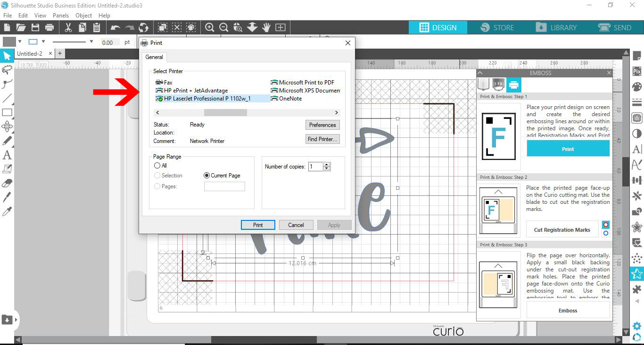This screenshot has width=644, height=345.
Task: Click the Copy icon in toolbar
Action: pos(83,27)
